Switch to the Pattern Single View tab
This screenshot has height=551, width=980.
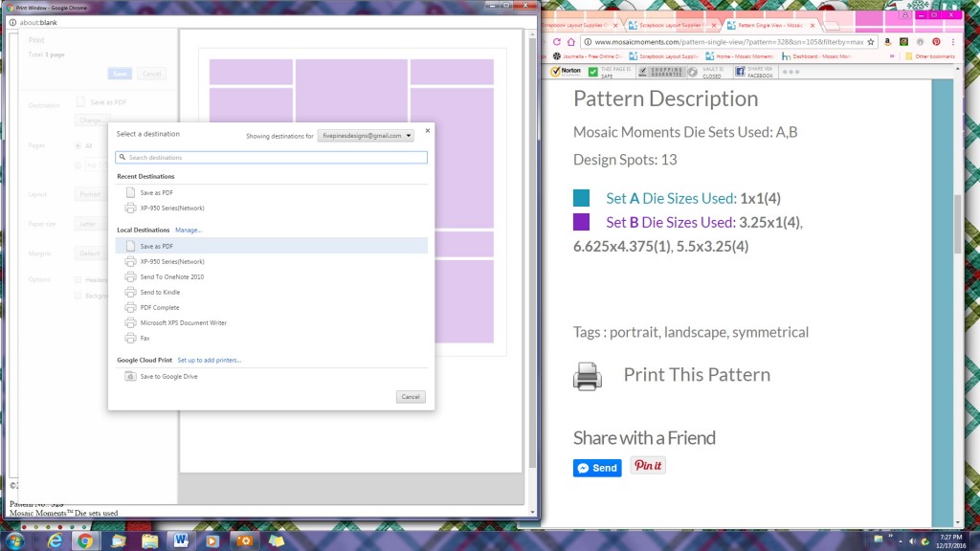click(x=770, y=25)
